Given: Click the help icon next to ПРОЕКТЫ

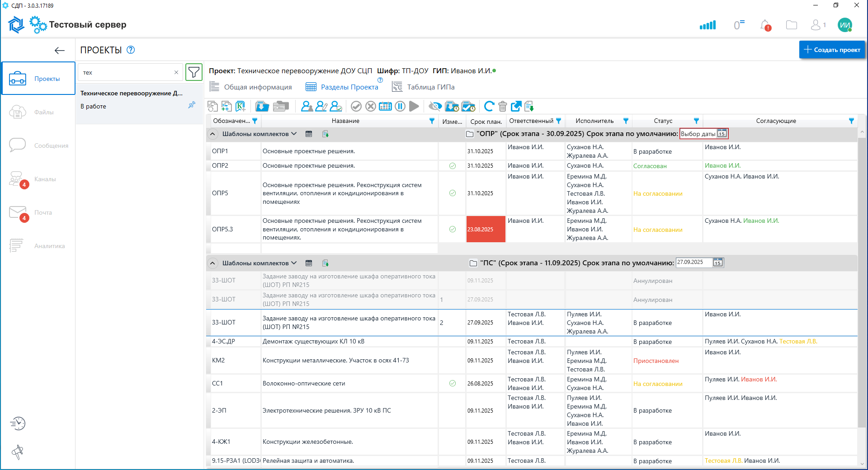Looking at the screenshot, I should click(131, 50).
